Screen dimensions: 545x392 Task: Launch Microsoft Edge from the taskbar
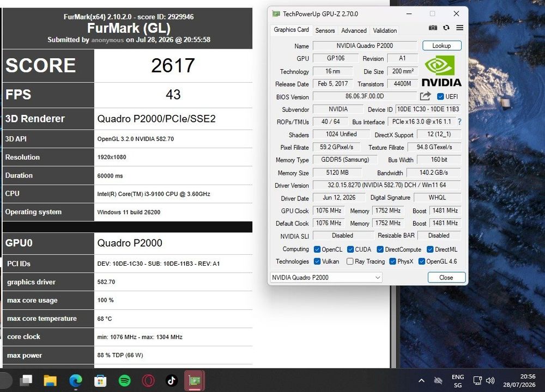(75, 381)
